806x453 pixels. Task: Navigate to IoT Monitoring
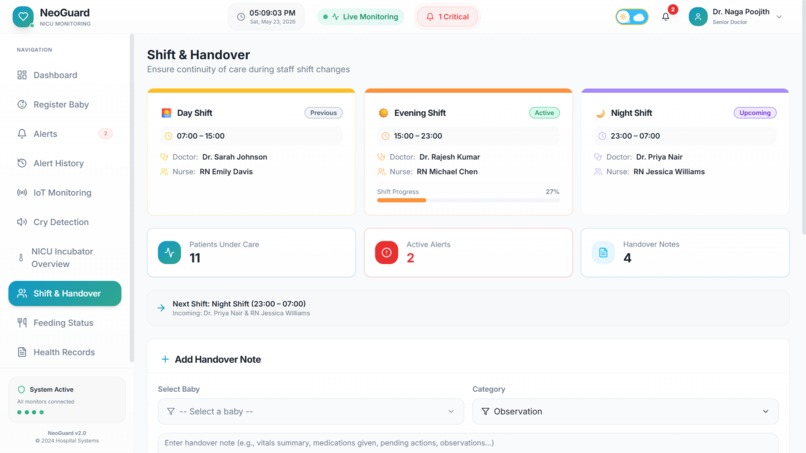tap(65, 192)
